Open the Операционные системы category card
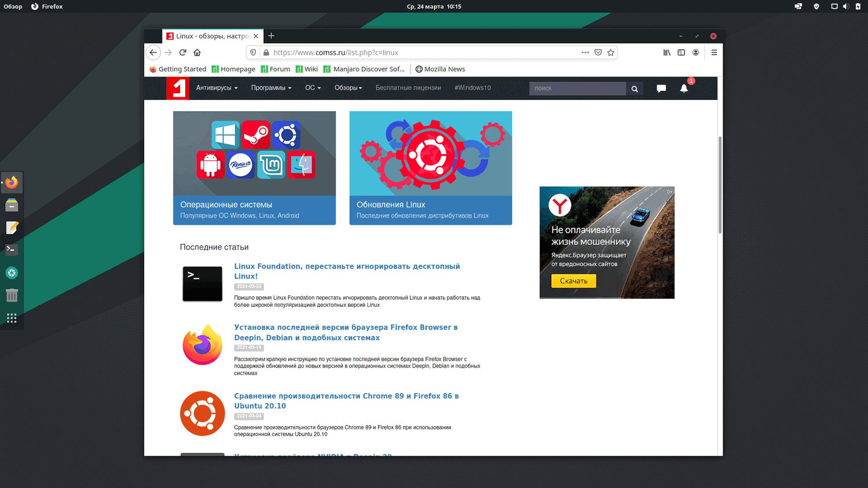This screenshot has height=488, width=868. click(255, 168)
